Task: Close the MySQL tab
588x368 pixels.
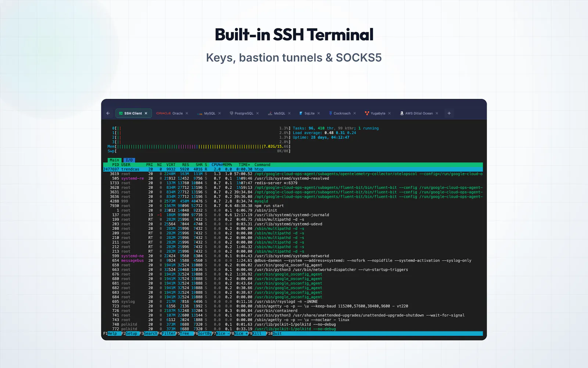Action: (219, 113)
